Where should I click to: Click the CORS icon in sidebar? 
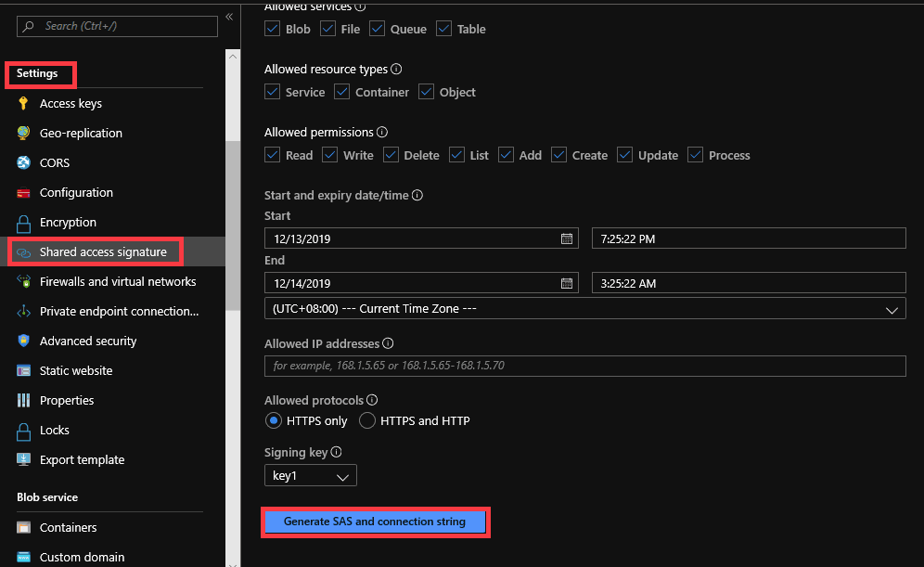23,163
